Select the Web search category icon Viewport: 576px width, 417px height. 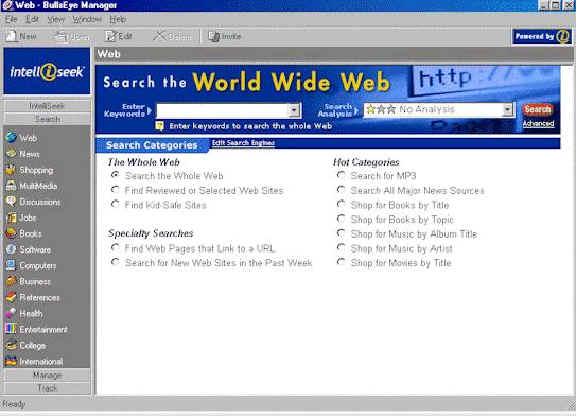coord(11,137)
